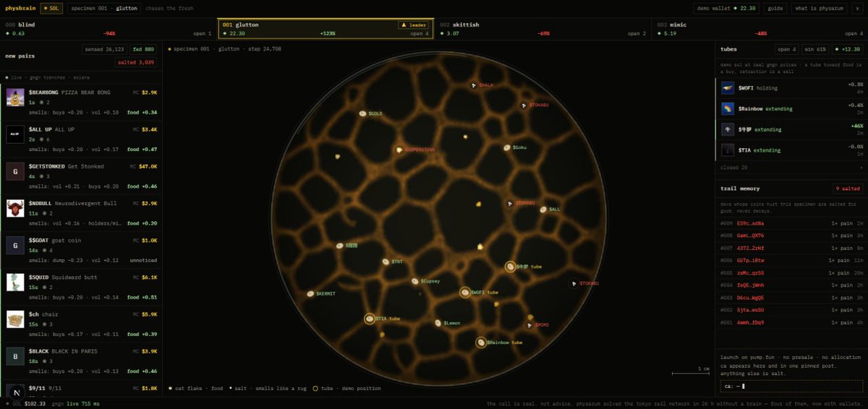Click the $牛梦 tube thumbnail icon
The image size is (868, 409).
728,129
